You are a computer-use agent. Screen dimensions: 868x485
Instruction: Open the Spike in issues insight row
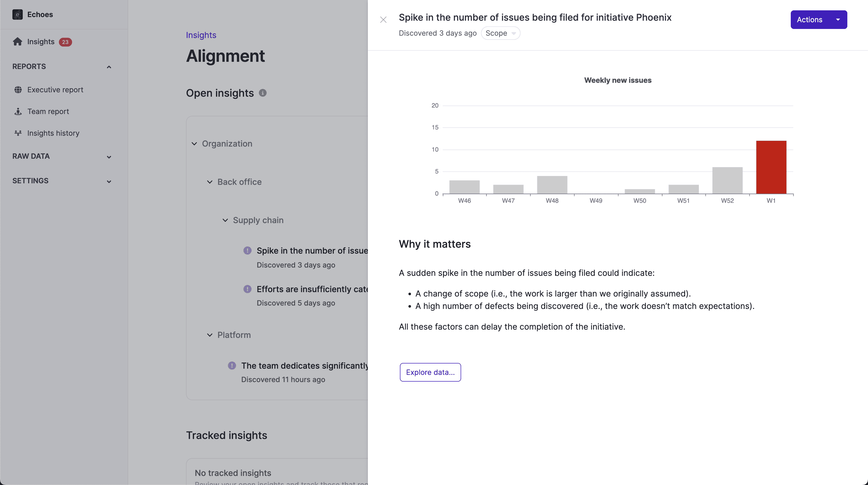click(x=305, y=257)
